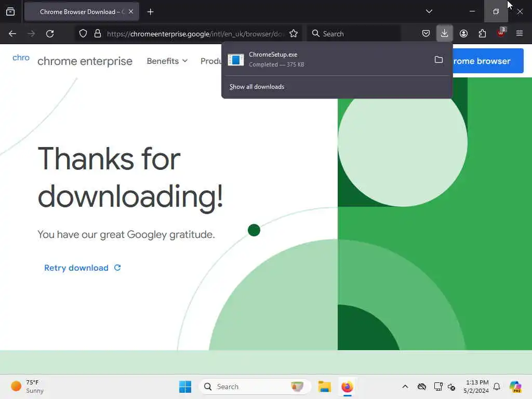Screen dimensions: 532x399
Task: Open the weather widget showing 75°F Sunny
Action: coord(27,387)
